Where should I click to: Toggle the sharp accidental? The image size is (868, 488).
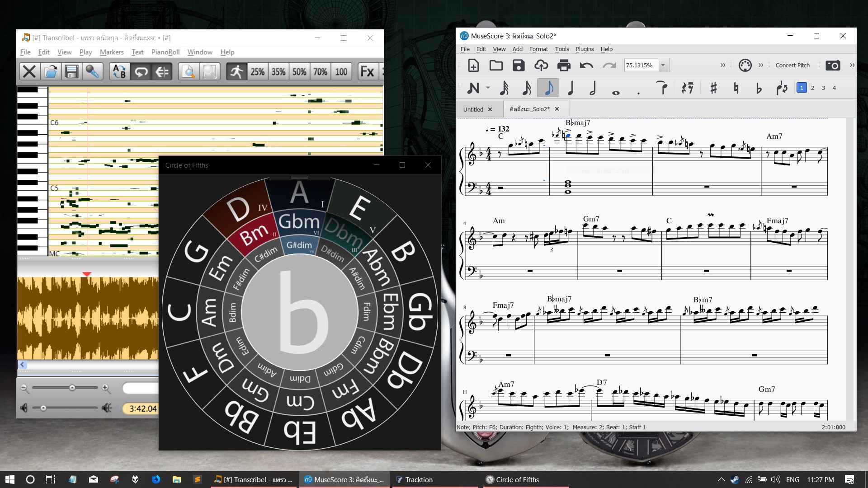[x=713, y=88]
